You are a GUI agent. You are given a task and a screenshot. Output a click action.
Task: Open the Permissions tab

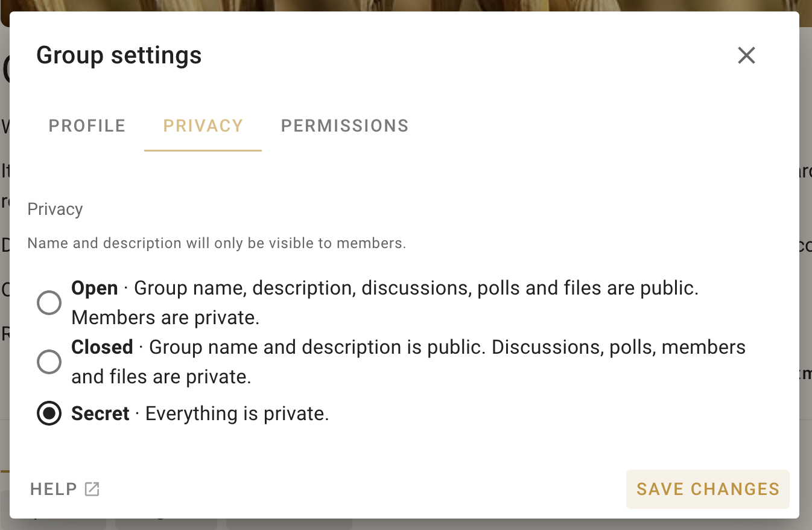345,126
